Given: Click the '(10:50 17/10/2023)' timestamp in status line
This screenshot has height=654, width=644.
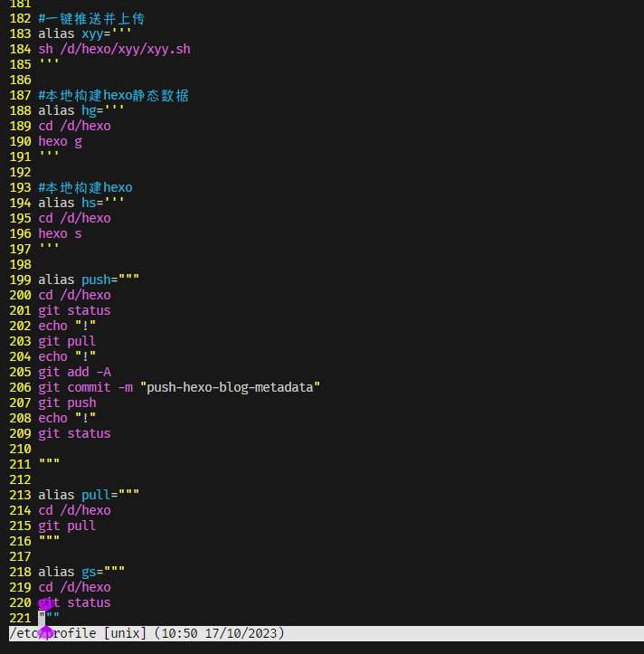Looking at the screenshot, I should point(220,633).
